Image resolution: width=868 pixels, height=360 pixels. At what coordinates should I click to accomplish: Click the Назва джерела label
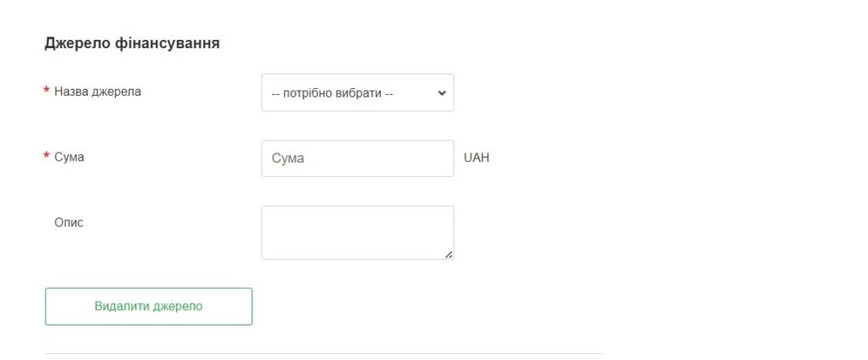click(x=97, y=91)
